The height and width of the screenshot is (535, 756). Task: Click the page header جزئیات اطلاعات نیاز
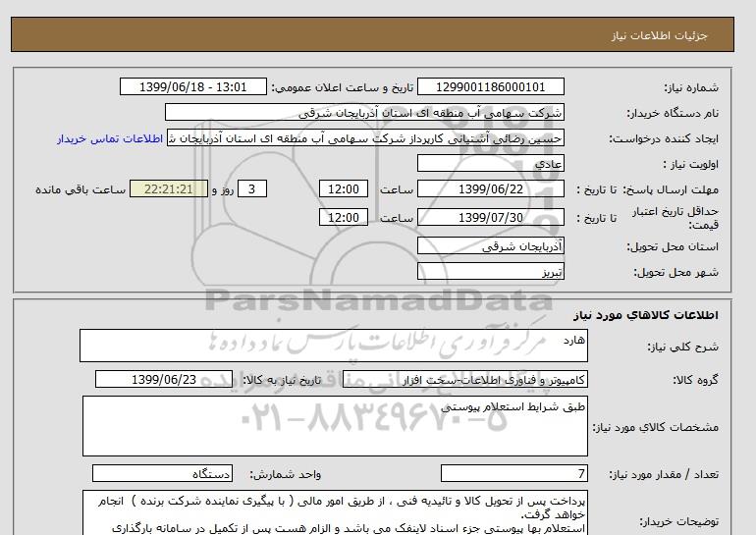[659, 35]
